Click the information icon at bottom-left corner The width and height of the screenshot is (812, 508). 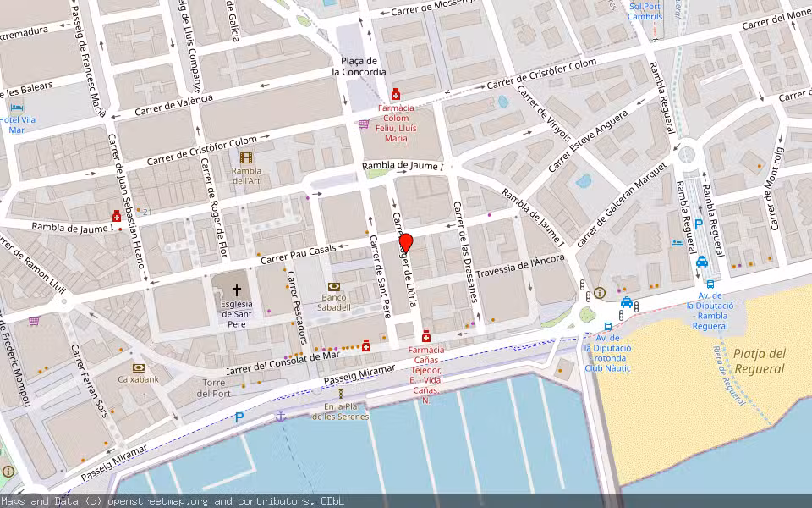[8, 472]
